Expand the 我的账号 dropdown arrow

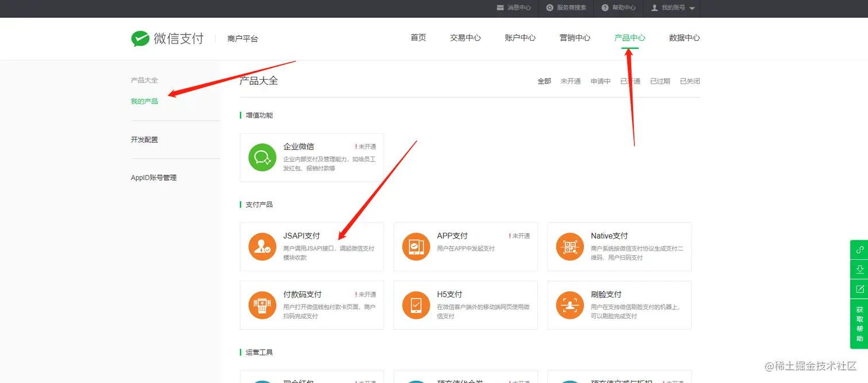(x=692, y=9)
